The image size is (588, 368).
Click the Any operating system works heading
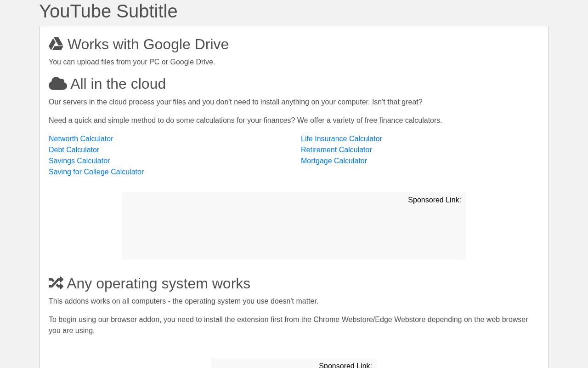(158, 283)
